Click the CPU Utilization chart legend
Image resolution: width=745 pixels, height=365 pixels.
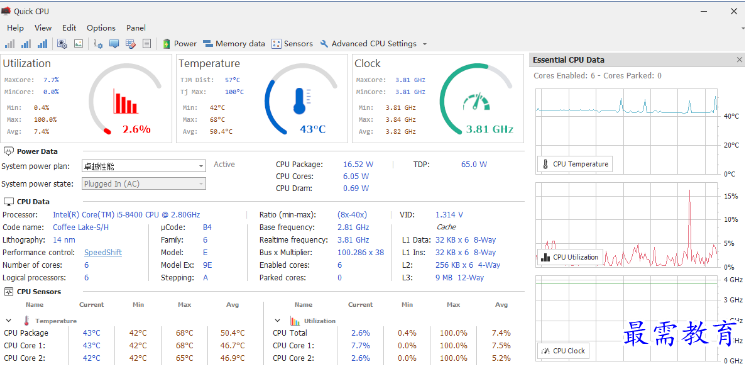coord(570,257)
